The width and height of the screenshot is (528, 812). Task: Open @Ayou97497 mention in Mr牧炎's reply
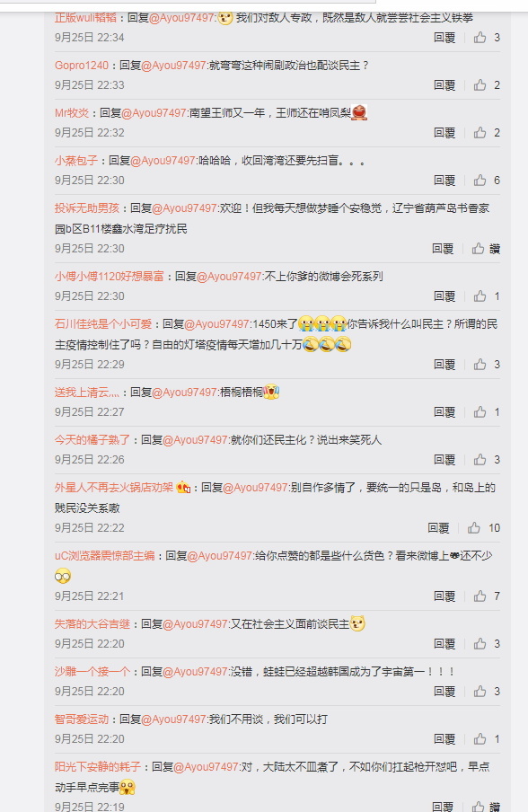pos(154,113)
